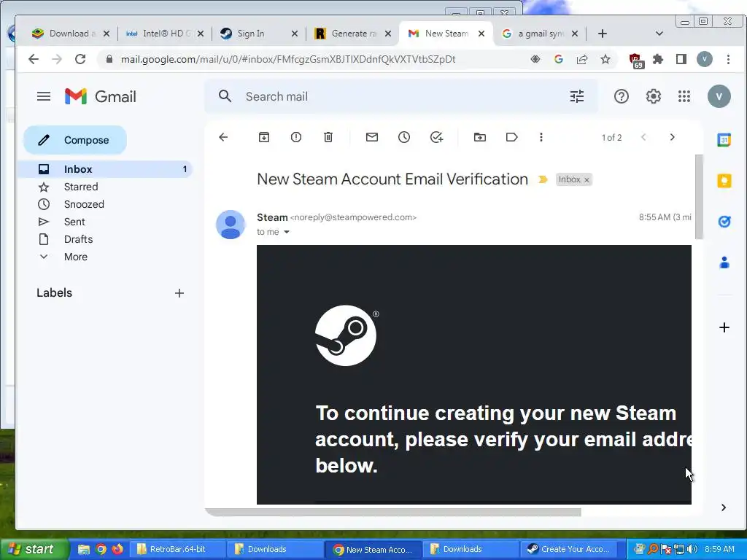Viewport: 747px width, 560px height.
Task: Click the volume tray icon
Action: tap(693, 550)
